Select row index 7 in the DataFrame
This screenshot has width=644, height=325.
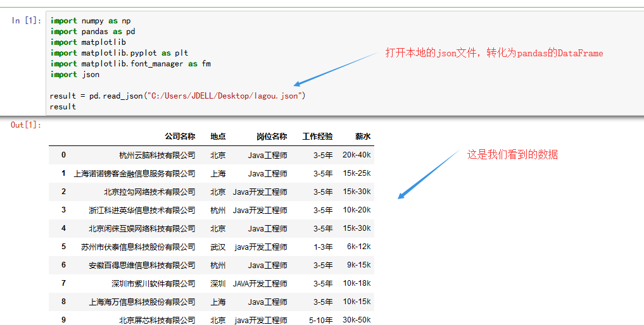point(64,283)
